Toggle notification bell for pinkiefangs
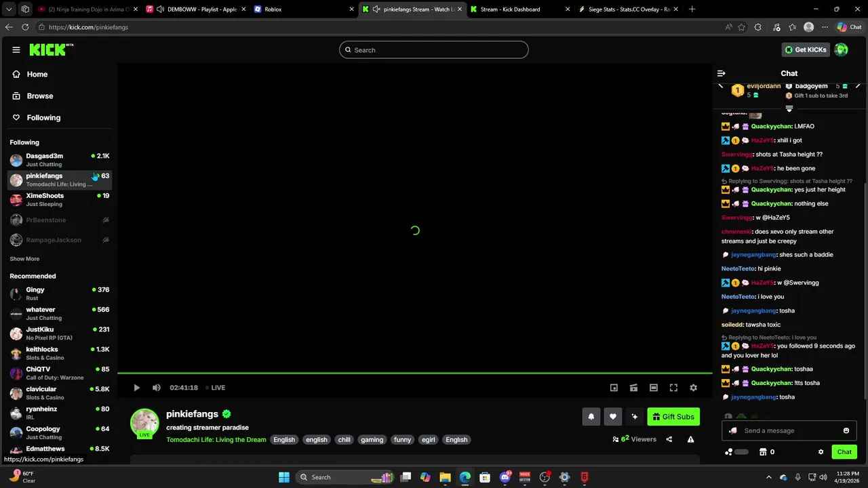The width and height of the screenshot is (868, 488). click(x=591, y=417)
